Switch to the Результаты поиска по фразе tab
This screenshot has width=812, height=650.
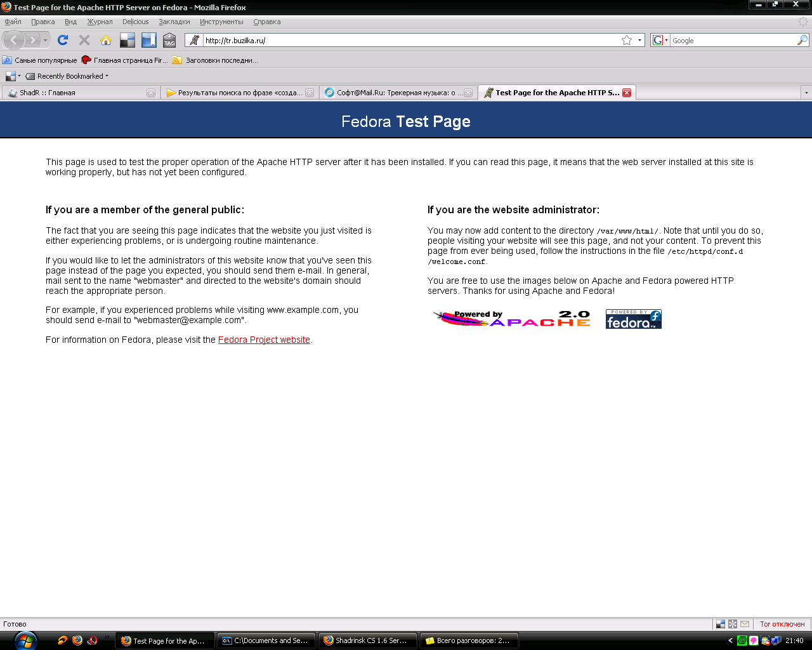pyautogui.click(x=235, y=93)
